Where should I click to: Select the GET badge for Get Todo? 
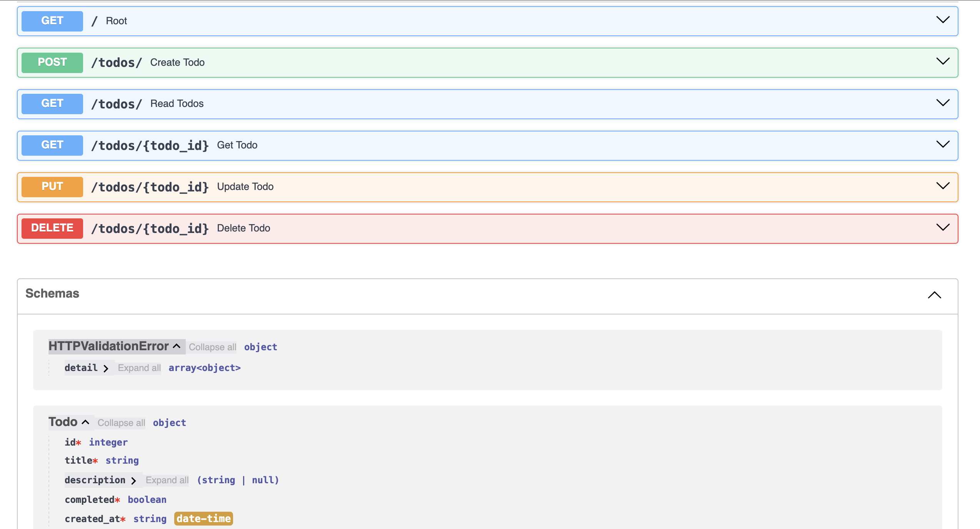(x=52, y=145)
